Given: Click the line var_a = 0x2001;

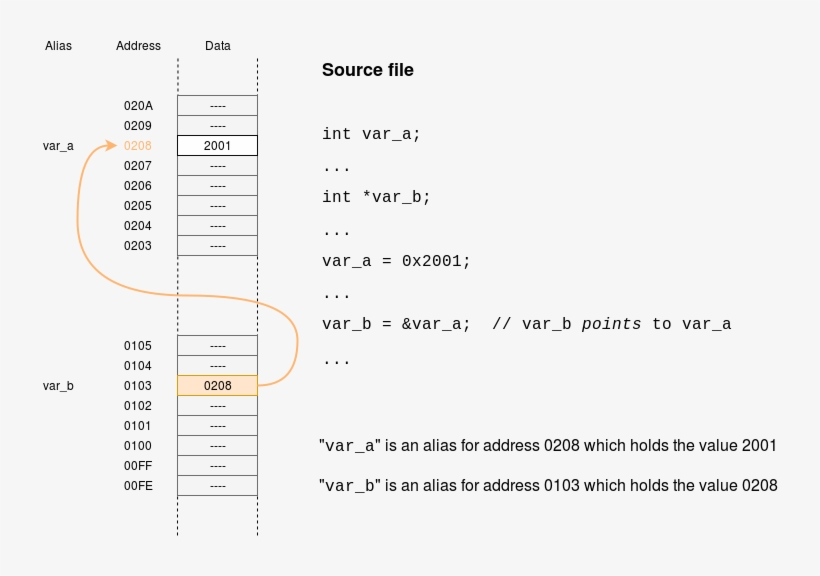Looking at the screenshot, I should tap(395, 260).
